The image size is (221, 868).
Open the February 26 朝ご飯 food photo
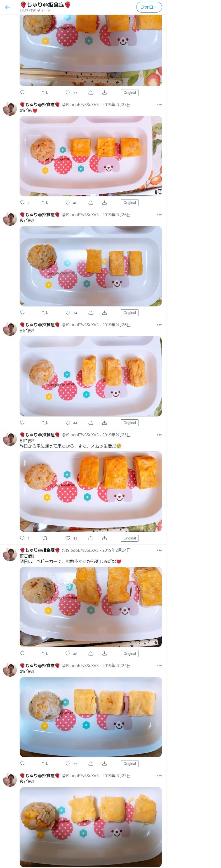[x=90, y=376]
